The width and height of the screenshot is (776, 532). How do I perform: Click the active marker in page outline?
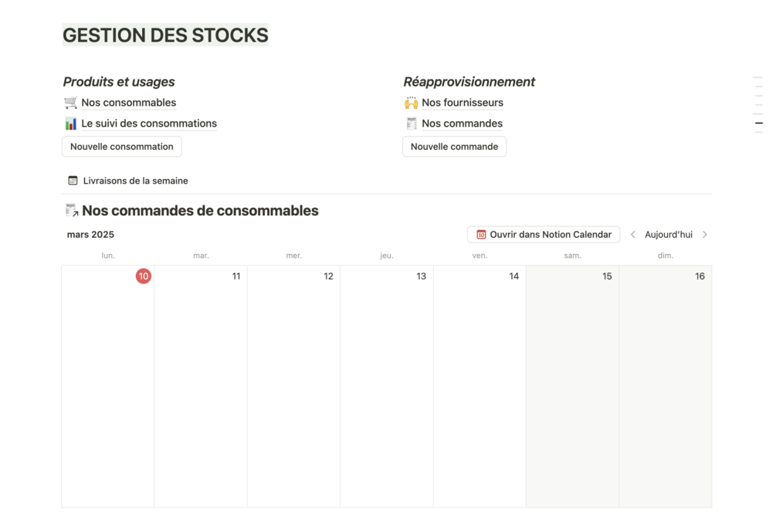[x=759, y=124]
